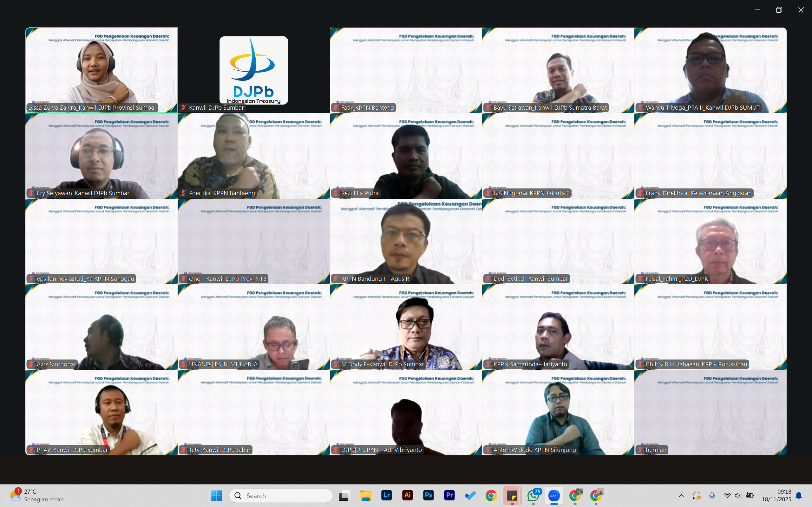Select Lyssa Zulya Zalyra's video tile

(x=101, y=70)
